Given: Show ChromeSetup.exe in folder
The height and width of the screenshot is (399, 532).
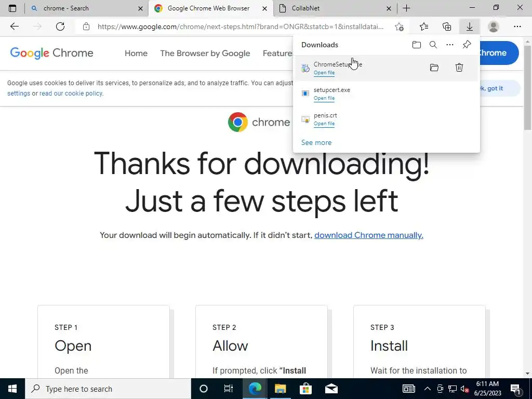Looking at the screenshot, I should pos(434,68).
